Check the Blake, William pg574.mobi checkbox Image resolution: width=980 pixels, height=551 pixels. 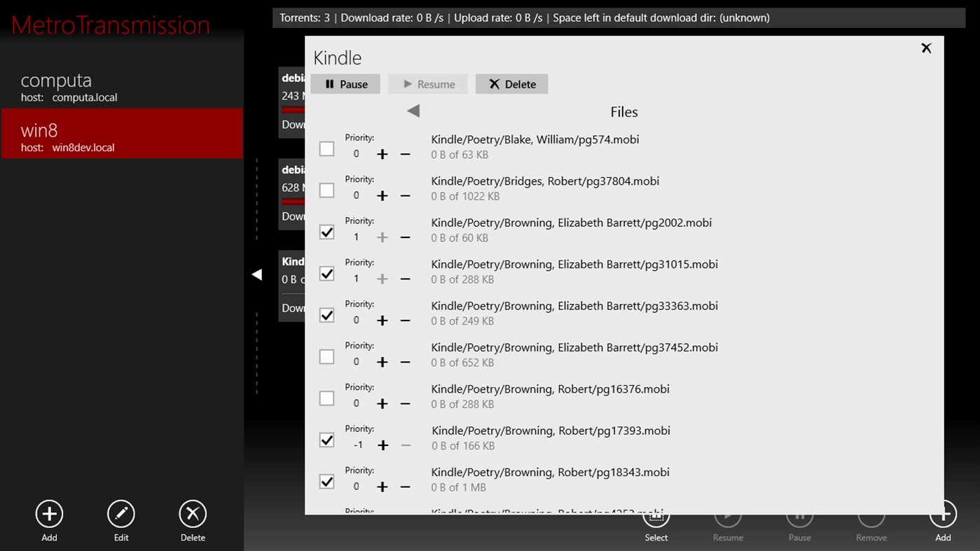pyautogui.click(x=326, y=148)
